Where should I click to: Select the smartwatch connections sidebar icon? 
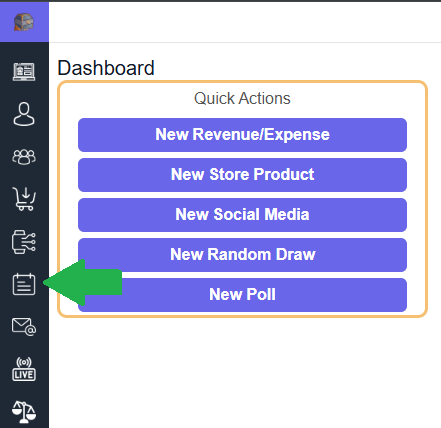[24, 242]
